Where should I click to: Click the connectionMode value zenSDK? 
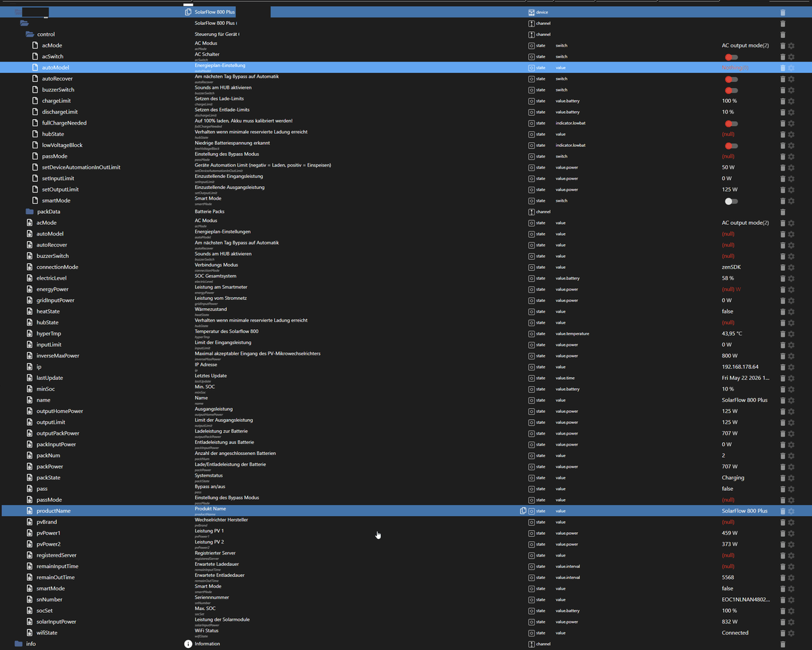click(x=731, y=267)
